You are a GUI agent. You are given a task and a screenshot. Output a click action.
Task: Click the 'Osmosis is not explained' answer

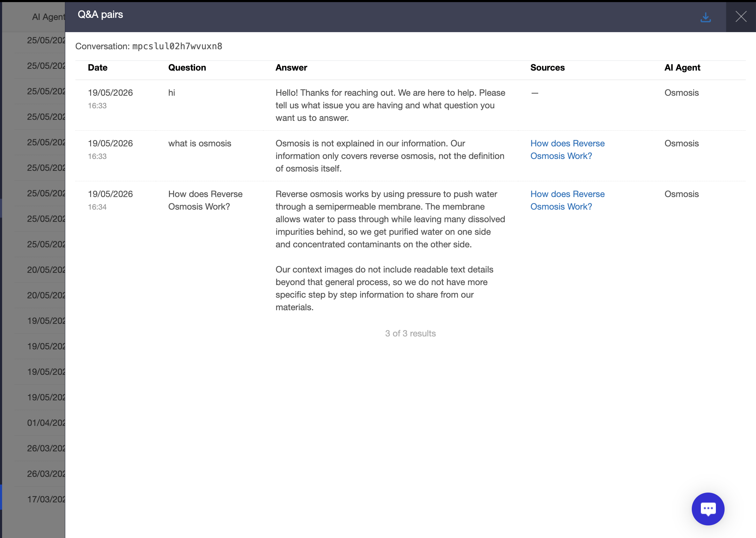click(x=390, y=156)
